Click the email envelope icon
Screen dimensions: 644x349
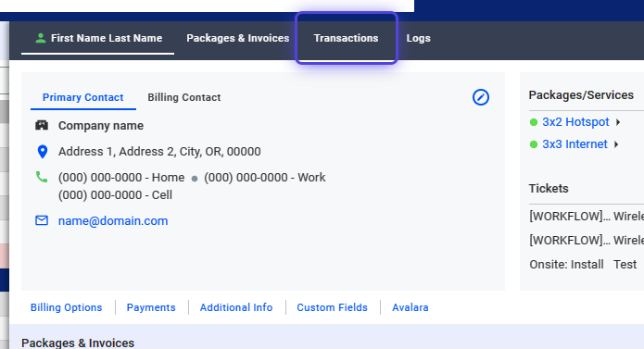click(x=42, y=220)
